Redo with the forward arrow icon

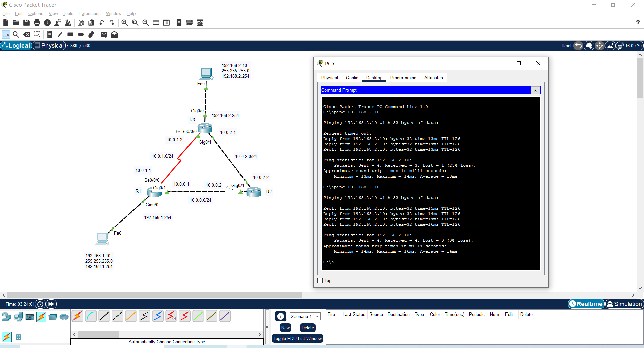tap(112, 23)
